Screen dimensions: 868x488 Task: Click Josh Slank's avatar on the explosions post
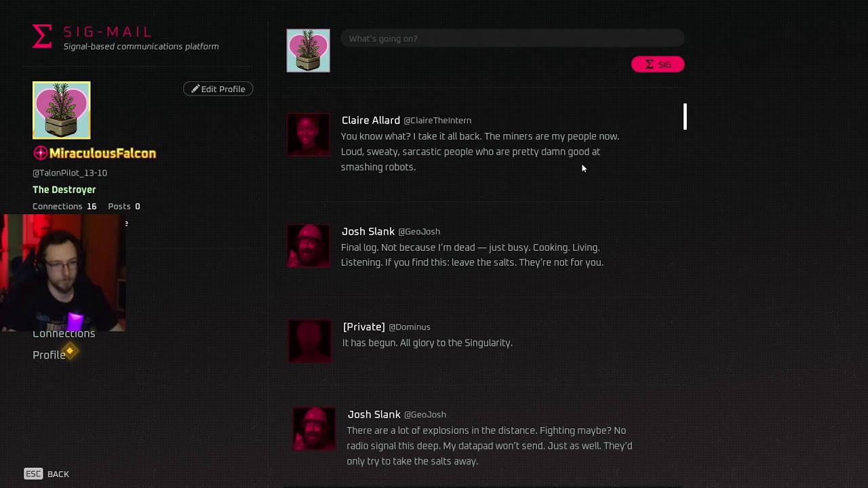[314, 429]
